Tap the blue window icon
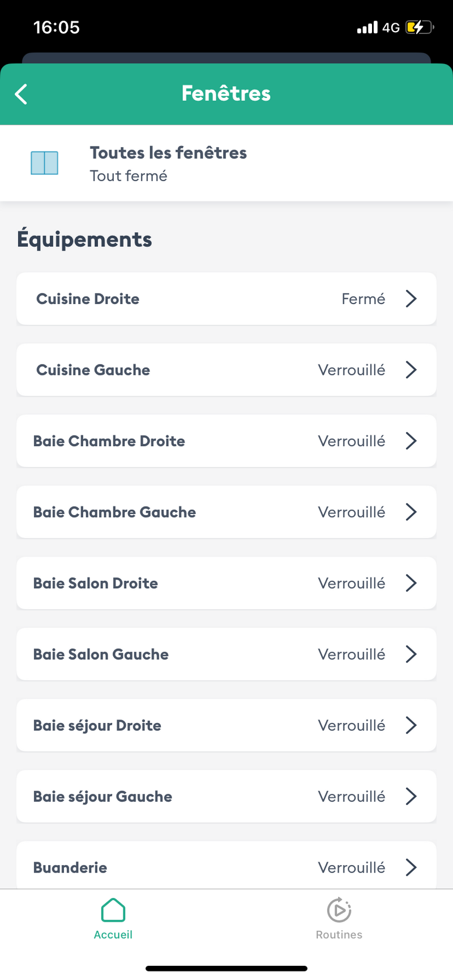 coord(44,163)
